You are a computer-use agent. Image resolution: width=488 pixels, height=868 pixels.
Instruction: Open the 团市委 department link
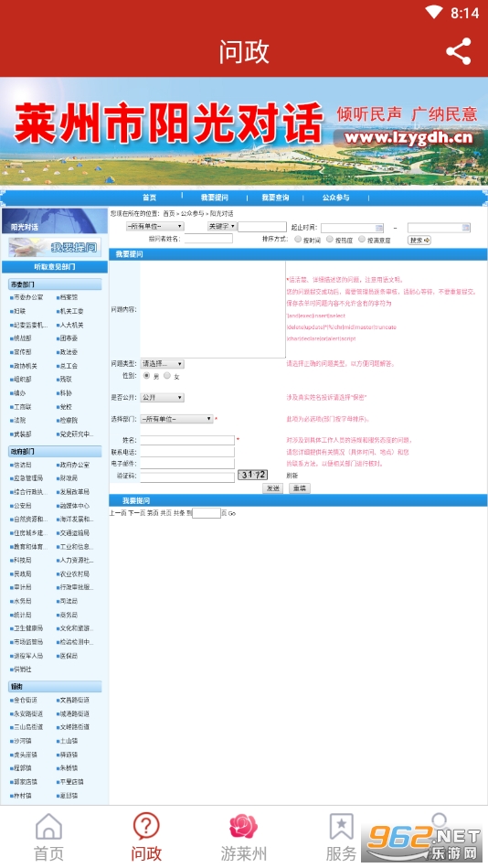click(69, 338)
